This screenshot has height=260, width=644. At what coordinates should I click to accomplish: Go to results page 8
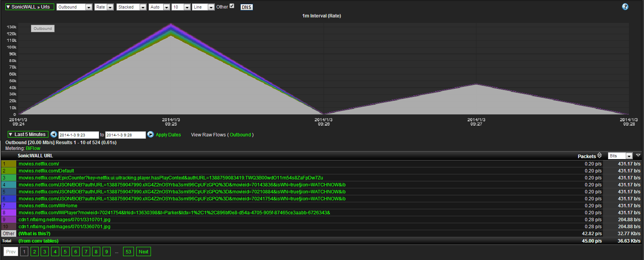click(x=96, y=252)
